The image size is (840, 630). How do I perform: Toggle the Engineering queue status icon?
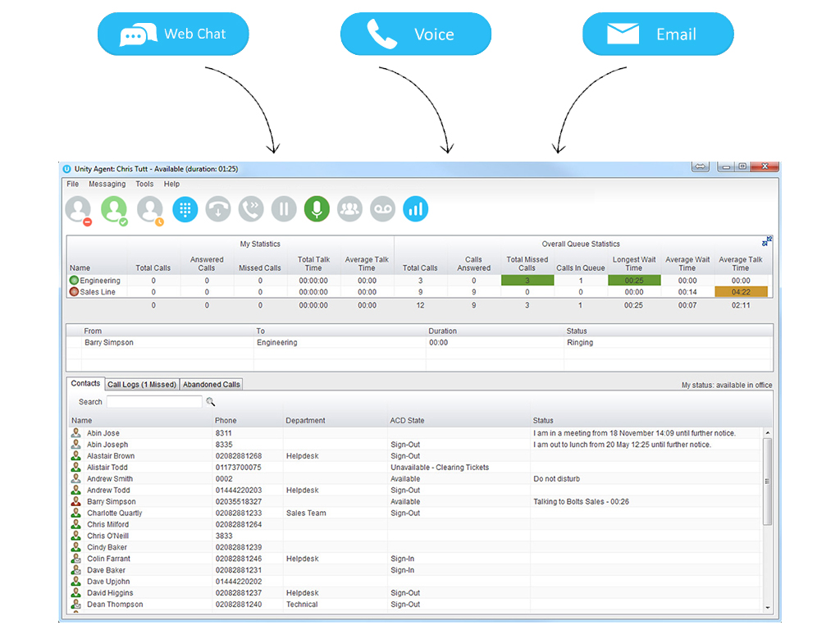[74, 281]
